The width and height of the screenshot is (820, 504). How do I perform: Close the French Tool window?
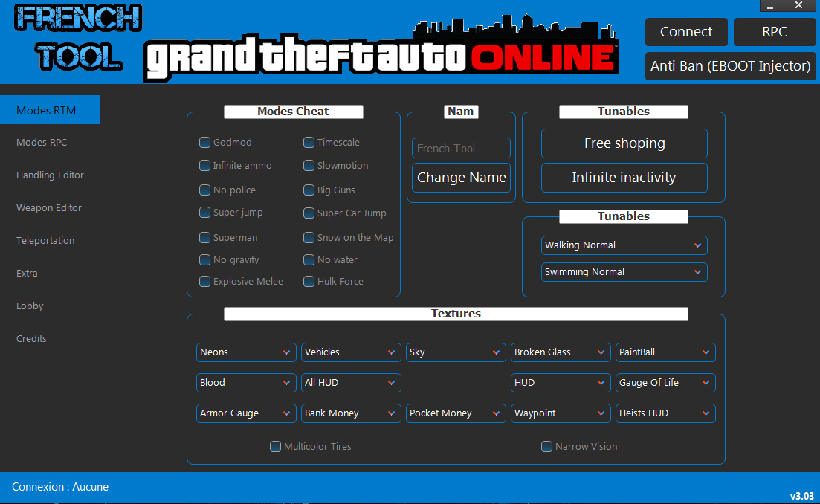pyautogui.click(x=798, y=6)
